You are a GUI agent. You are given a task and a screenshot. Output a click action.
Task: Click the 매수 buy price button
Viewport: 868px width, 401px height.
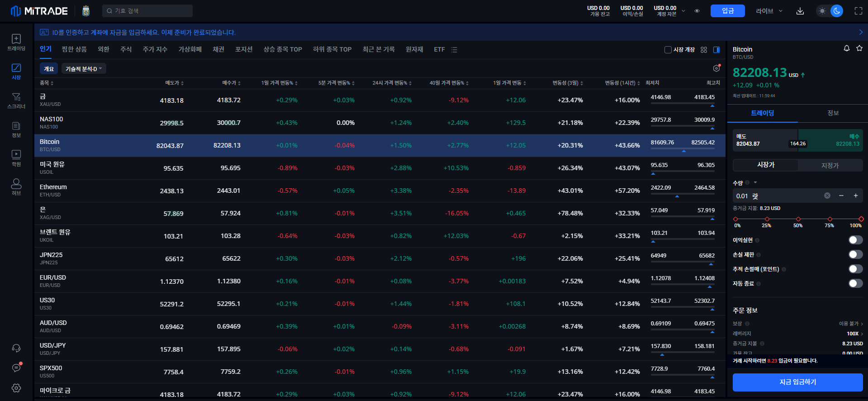830,140
